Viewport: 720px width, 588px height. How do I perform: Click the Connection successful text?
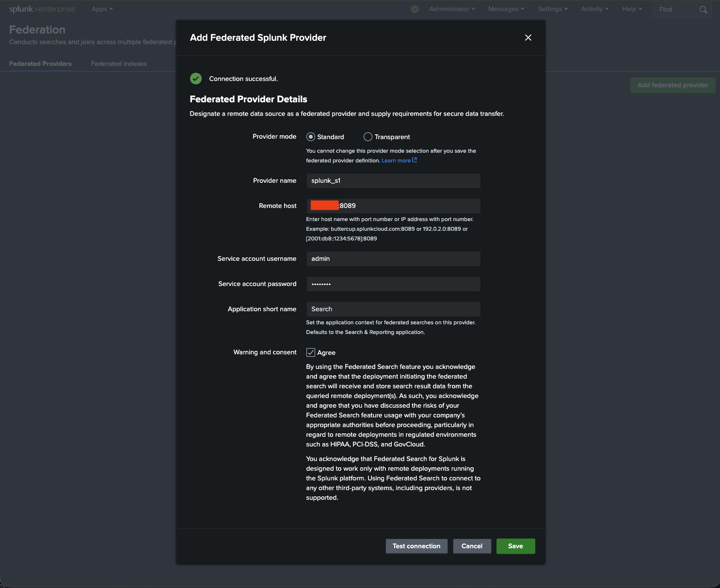[x=243, y=79]
